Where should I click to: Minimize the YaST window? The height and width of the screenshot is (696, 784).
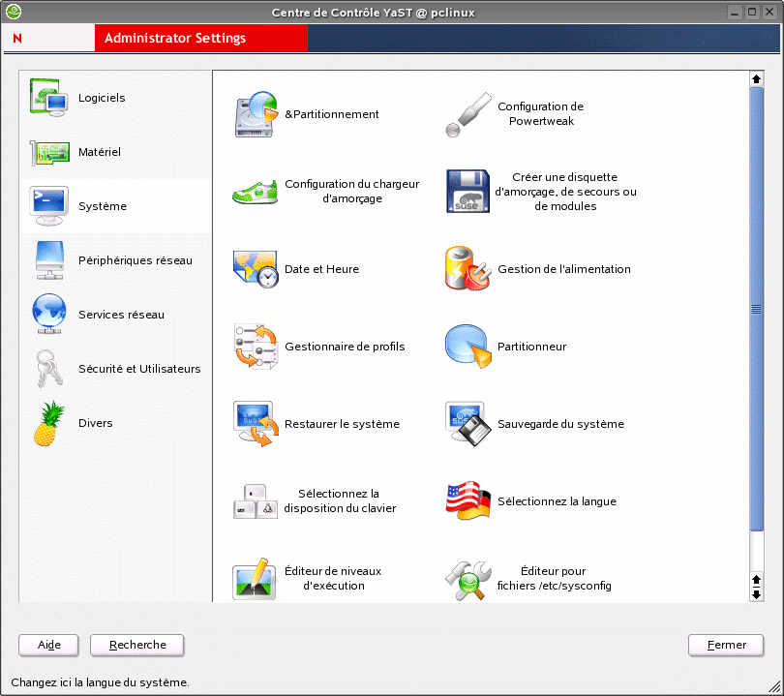pyautogui.click(x=735, y=12)
